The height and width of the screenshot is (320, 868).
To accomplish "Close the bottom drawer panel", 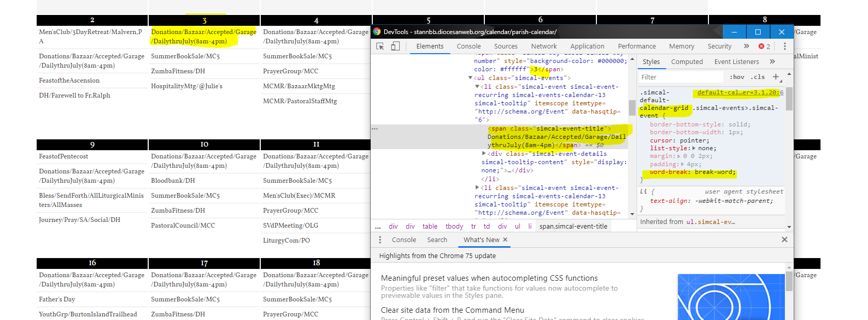I will click(784, 239).
